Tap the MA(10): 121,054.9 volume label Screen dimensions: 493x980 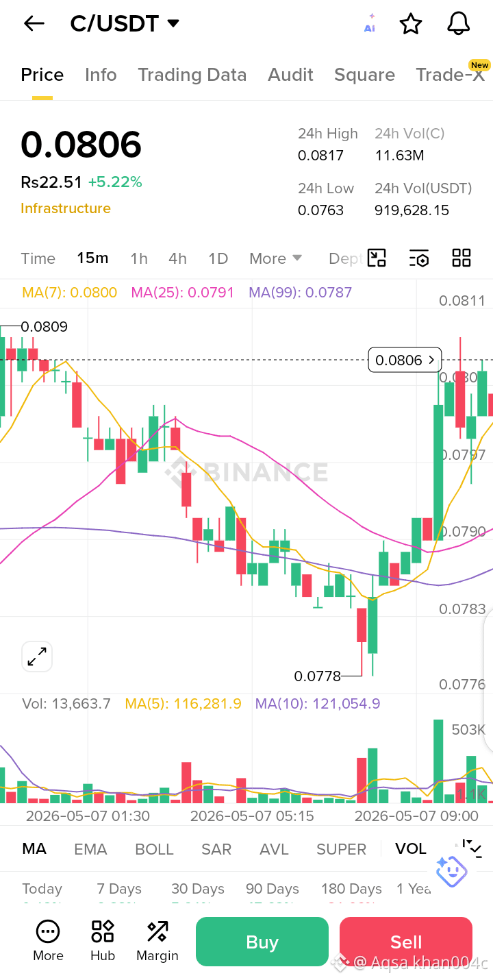point(318,704)
